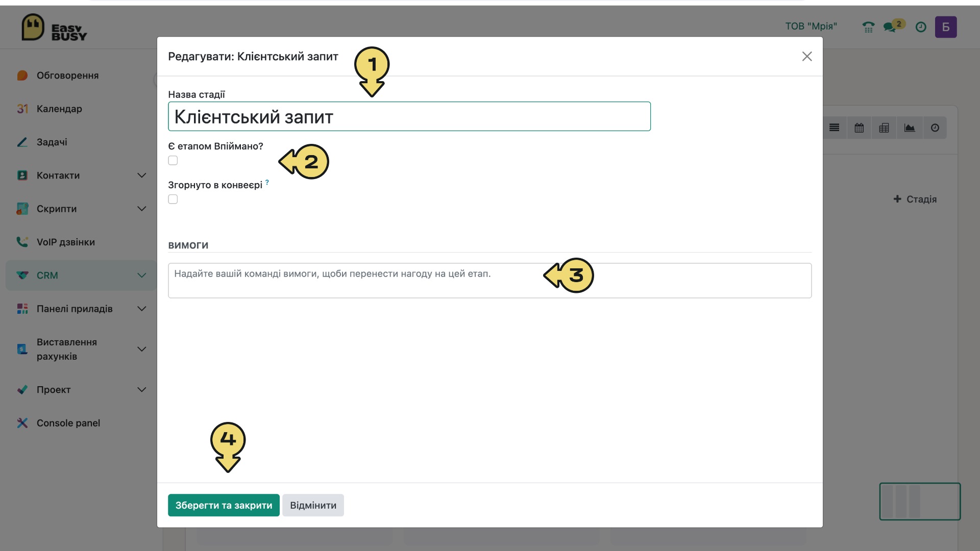Click the Console panel X icon
Image resolution: width=980 pixels, height=551 pixels.
pyautogui.click(x=22, y=423)
